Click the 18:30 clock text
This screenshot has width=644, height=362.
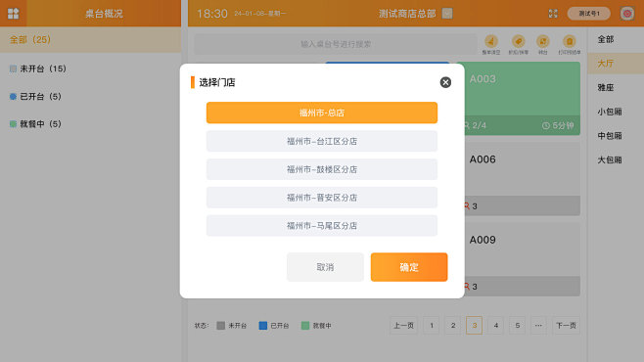coord(212,14)
